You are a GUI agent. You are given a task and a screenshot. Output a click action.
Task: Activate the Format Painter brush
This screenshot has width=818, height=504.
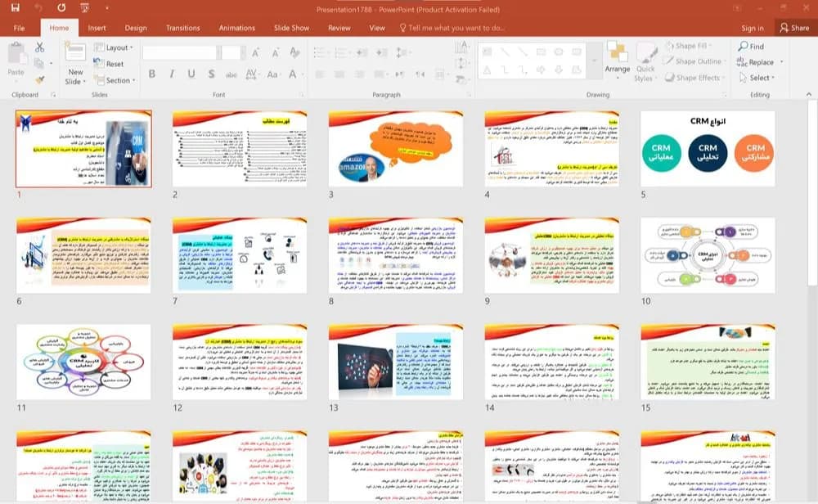(x=39, y=80)
